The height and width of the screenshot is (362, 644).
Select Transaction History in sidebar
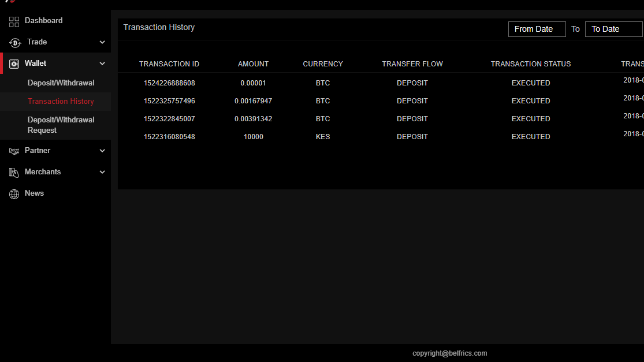(59, 101)
